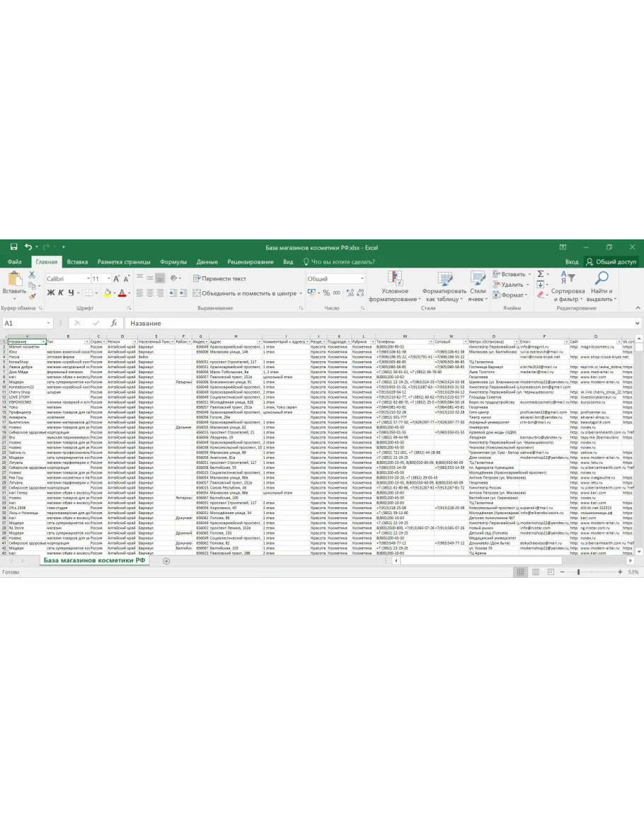
Task: Open the insert function fx dialog
Action: coord(114,324)
